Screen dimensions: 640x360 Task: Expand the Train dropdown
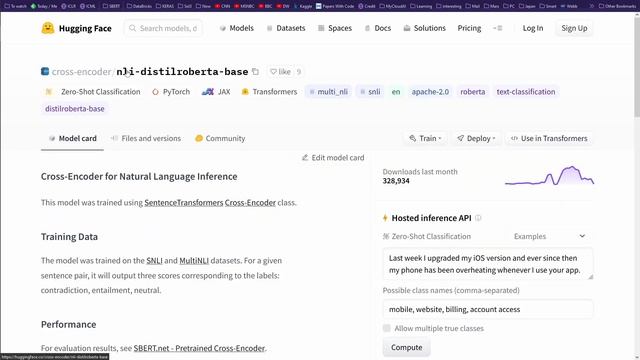point(425,138)
